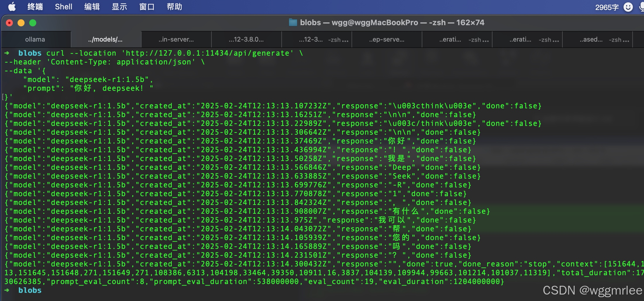The image size is (644, 301).
Task: Minimize the terminal using the yellow button
Action: (x=21, y=23)
